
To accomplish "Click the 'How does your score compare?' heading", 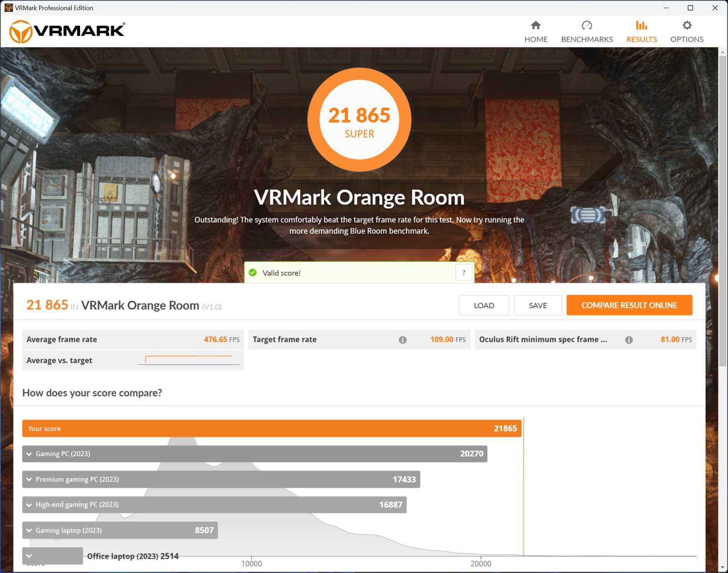I will (92, 393).
